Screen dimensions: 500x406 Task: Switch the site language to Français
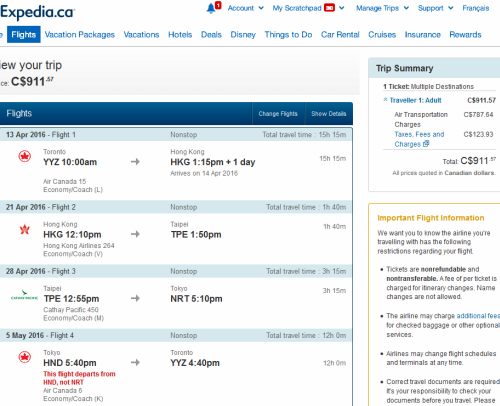click(x=476, y=8)
